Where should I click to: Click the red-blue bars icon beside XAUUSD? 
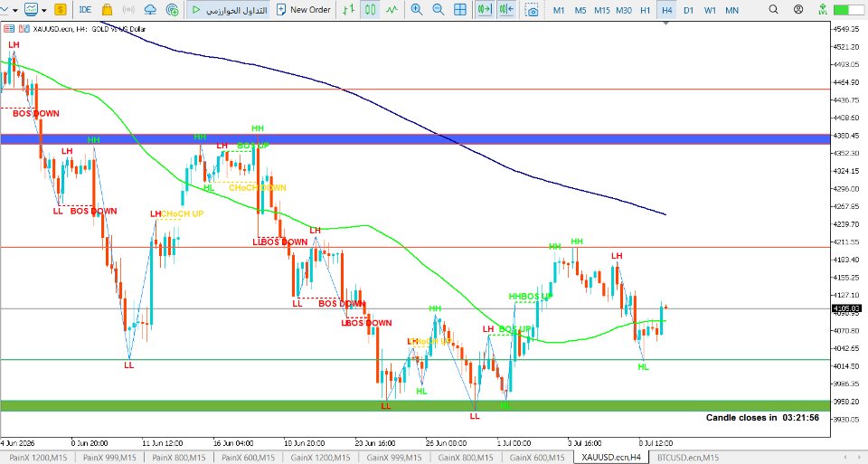[24, 28]
